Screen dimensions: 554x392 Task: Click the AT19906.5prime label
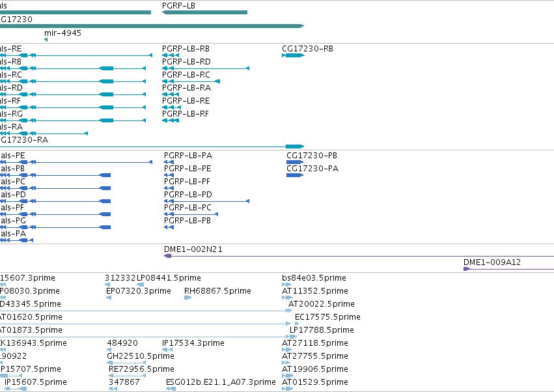point(315,369)
